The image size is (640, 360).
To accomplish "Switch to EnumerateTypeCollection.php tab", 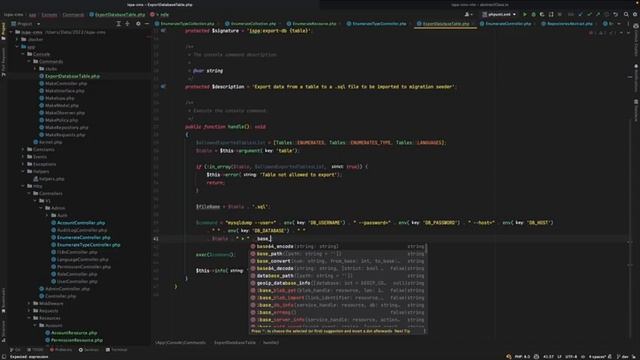I will [185, 24].
